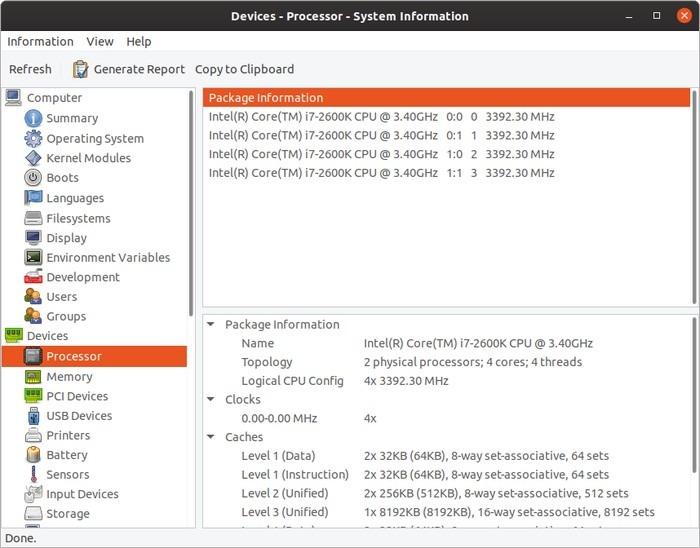Open the PCI Devices card icon

33,396
